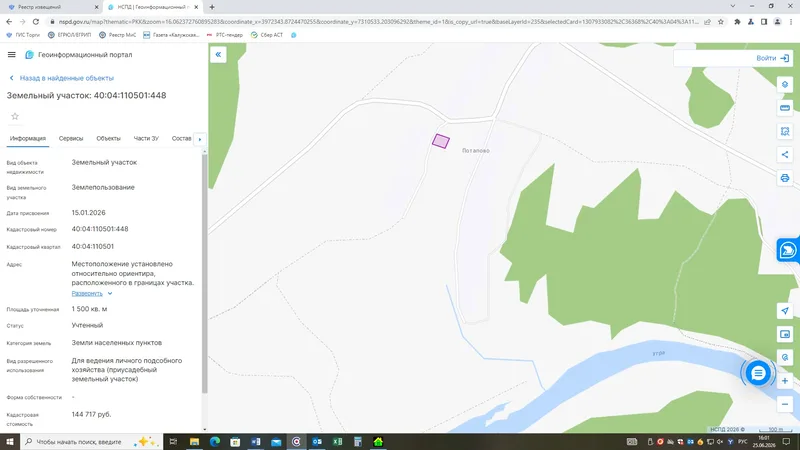
Task: Open browser tab list chevron
Action: click(x=733, y=7)
